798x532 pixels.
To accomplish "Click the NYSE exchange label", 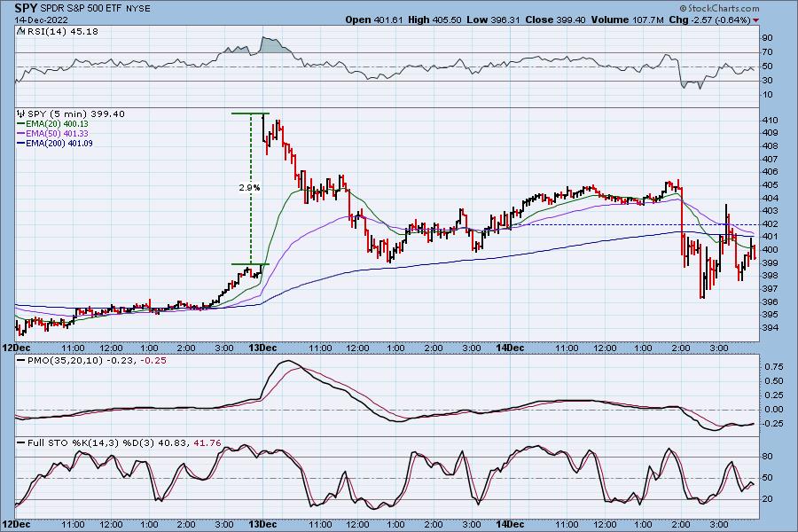I will (x=138, y=9).
